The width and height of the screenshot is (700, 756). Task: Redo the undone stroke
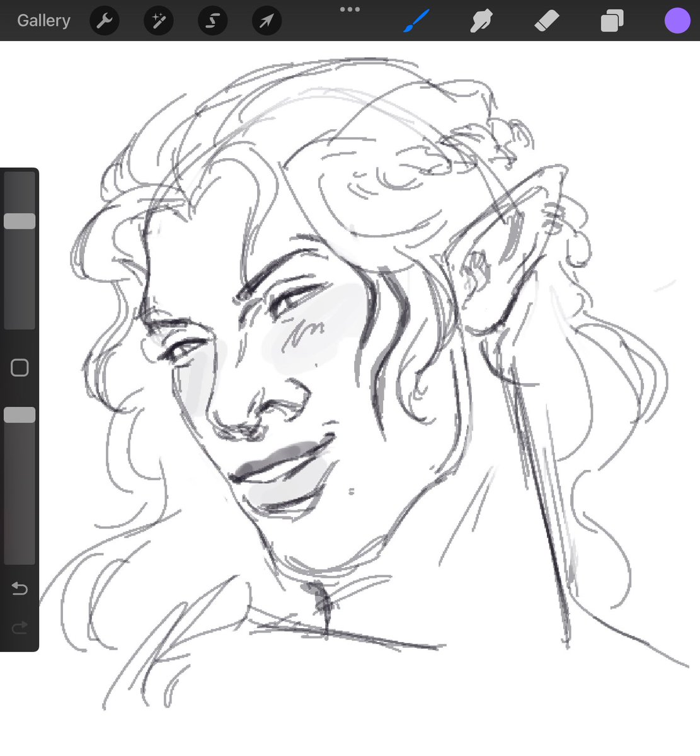click(20, 627)
